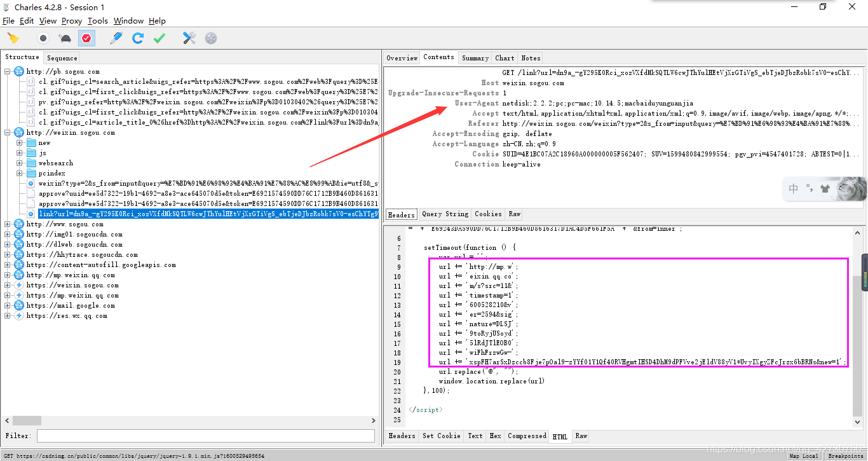Switch to the Sequence tab

pyautogui.click(x=62, y=58)
